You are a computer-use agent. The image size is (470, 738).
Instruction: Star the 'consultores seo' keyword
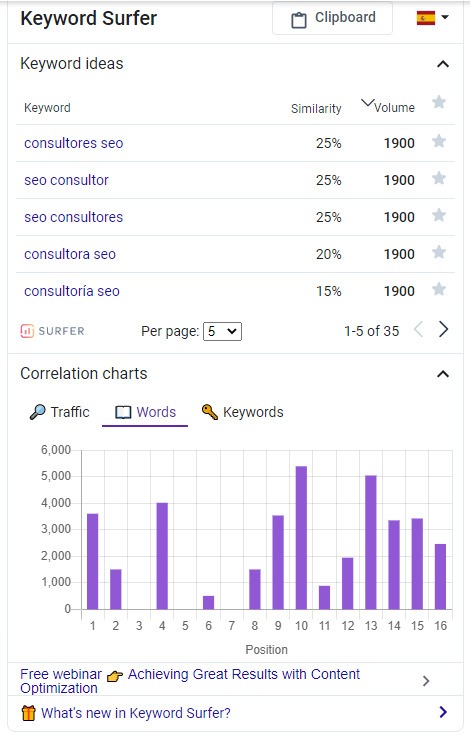[x=439, y=141]
